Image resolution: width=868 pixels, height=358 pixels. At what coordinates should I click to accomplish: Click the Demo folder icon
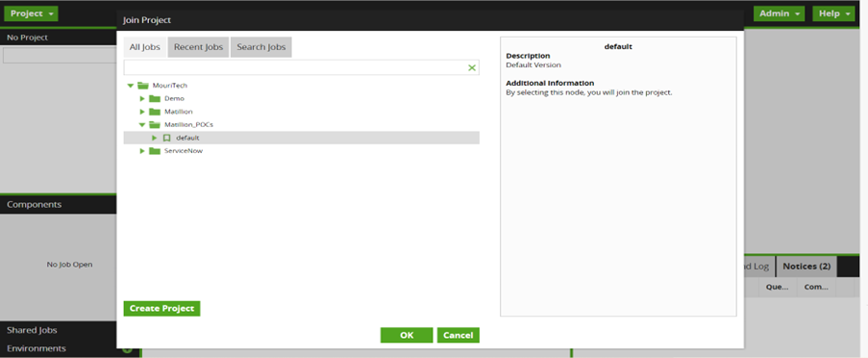click(x=155, y=98)
